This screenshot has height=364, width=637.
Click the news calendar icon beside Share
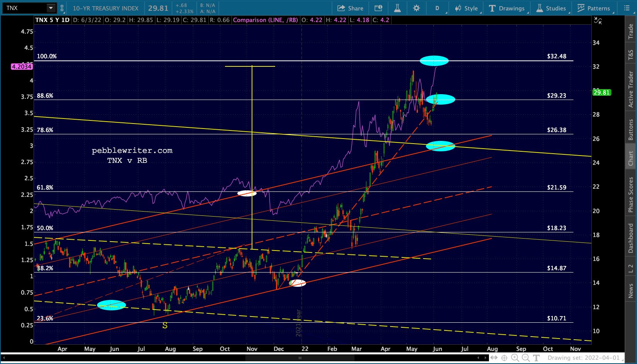point(378,8)
